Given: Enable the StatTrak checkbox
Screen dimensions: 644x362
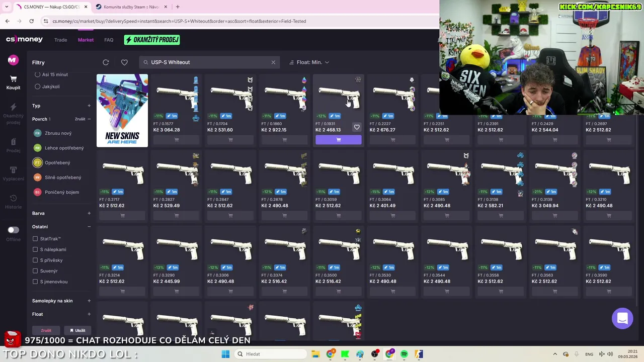Looking at the screenshot, I should click(x=35, y=239).
